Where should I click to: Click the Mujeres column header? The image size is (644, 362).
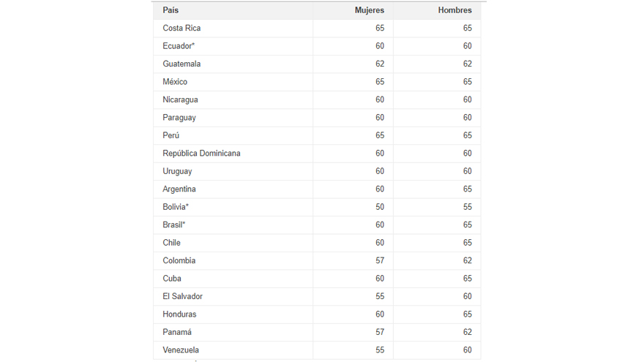tap(370, 10)
